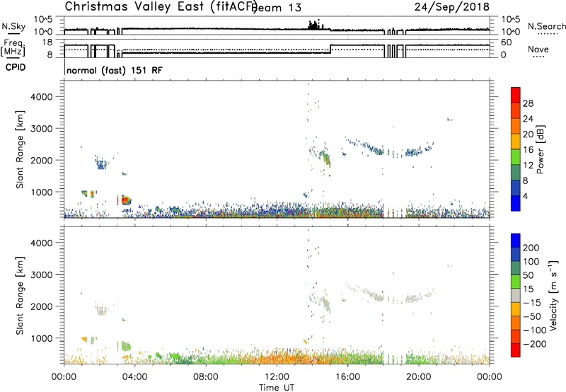The width and height of the screenshot is (566, 392).
Task: Click the "28" power colorbar tick
Action: [x=528, y=103]
